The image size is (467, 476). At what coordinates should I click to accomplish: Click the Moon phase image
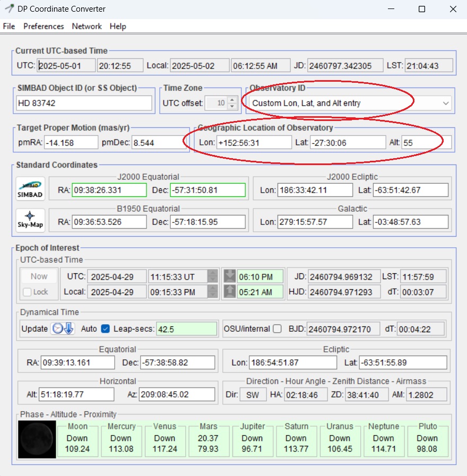click(x=37, y=439)
